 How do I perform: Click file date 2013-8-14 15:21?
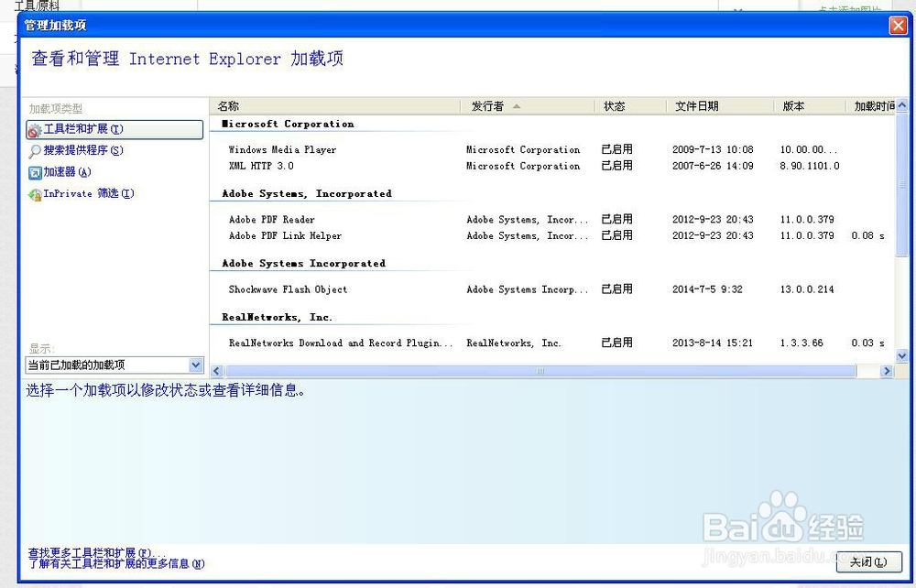point(712,343)
